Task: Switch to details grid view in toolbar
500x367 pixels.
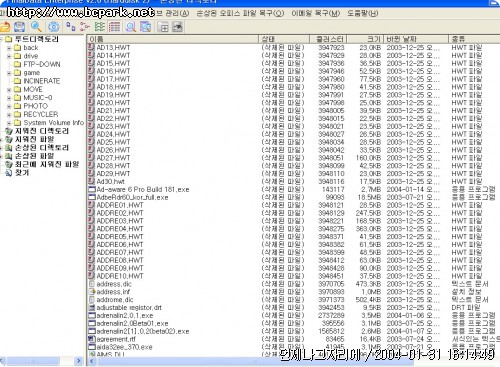Action: click(114, 27)
